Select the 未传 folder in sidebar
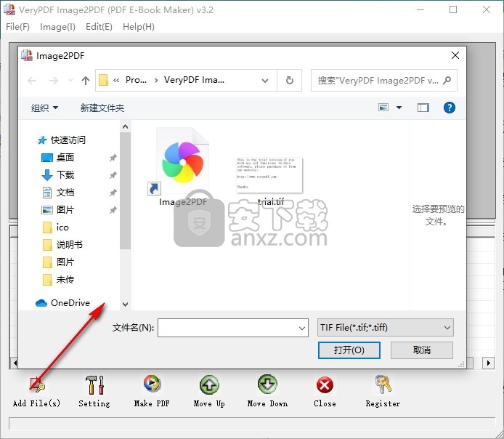 (x=58, y=280)
